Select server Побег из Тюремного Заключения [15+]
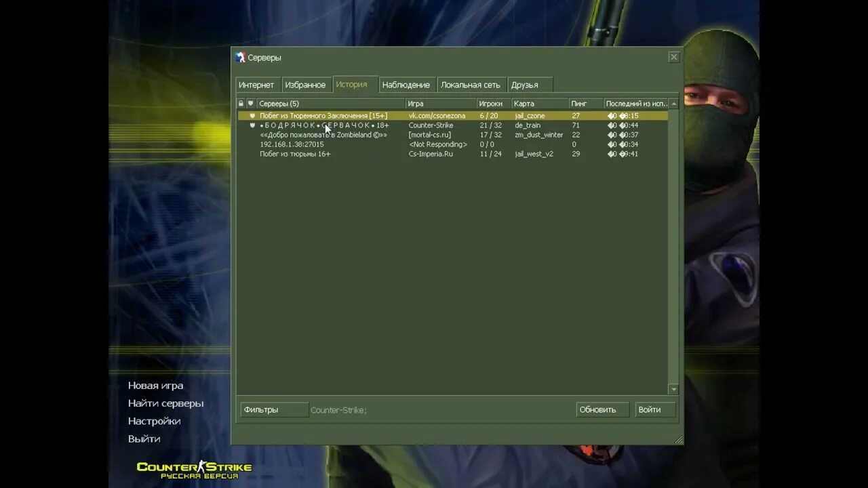Viewport: 868px width, 488px height. 452,116
